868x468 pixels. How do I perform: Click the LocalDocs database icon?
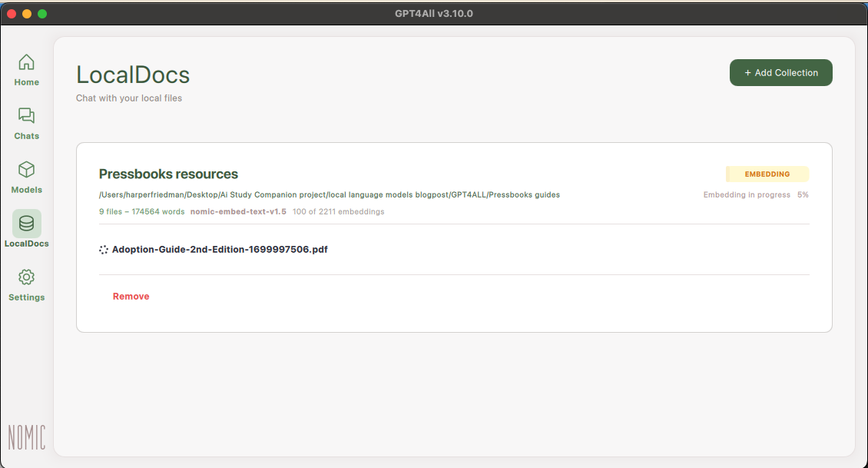coord(26,224)
